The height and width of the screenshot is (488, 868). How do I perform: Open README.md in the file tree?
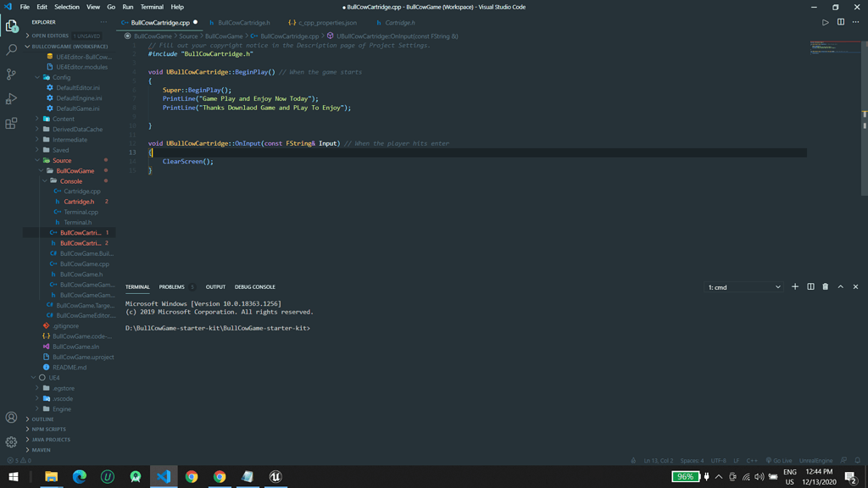click(70, 368)
